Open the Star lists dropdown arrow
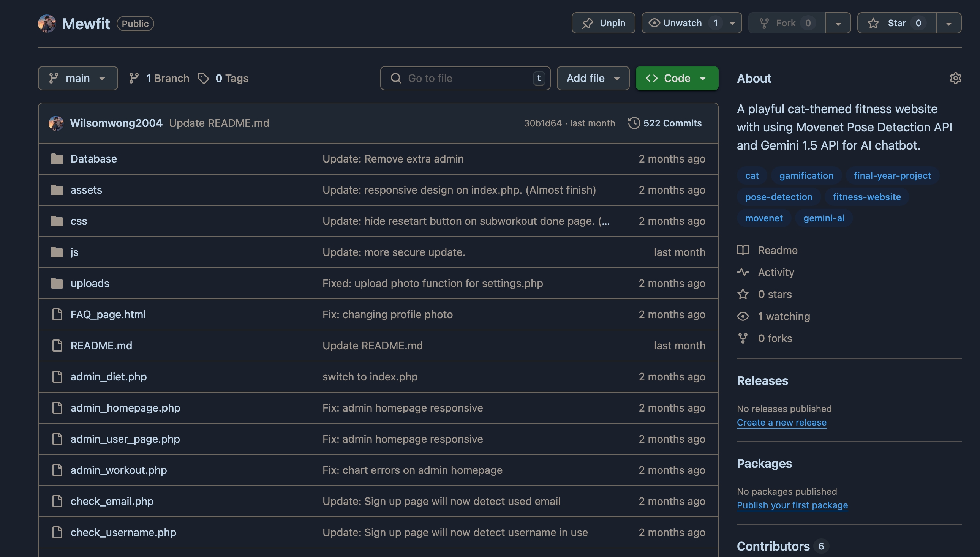 [x=948, y=23]
